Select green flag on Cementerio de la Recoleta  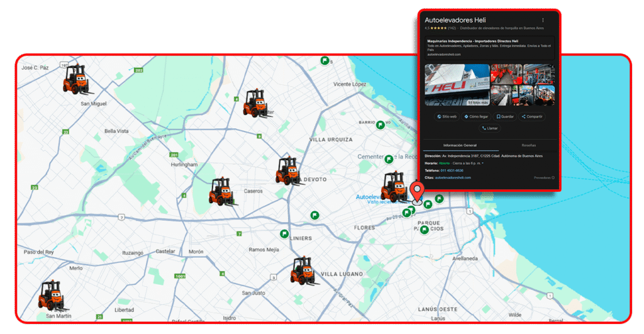pyautogui.click(x=389, y=159)
